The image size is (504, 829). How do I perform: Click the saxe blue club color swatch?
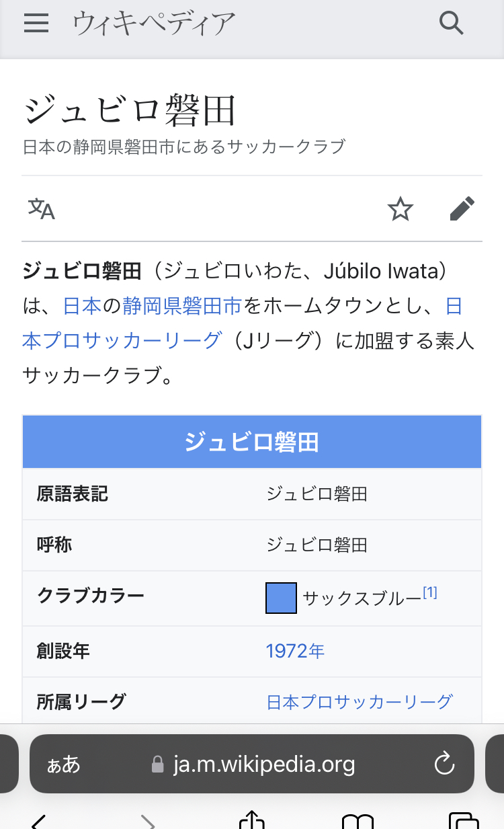coord(281,598)
